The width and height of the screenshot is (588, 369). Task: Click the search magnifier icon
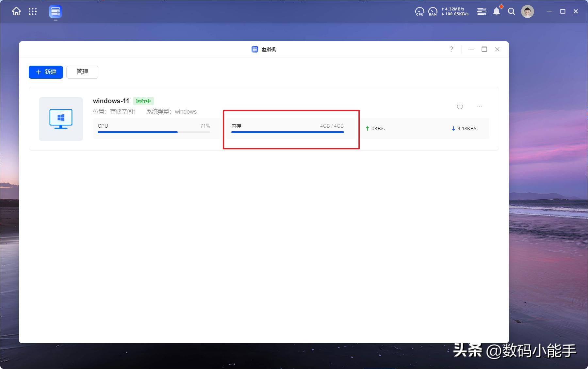(511, 12)
